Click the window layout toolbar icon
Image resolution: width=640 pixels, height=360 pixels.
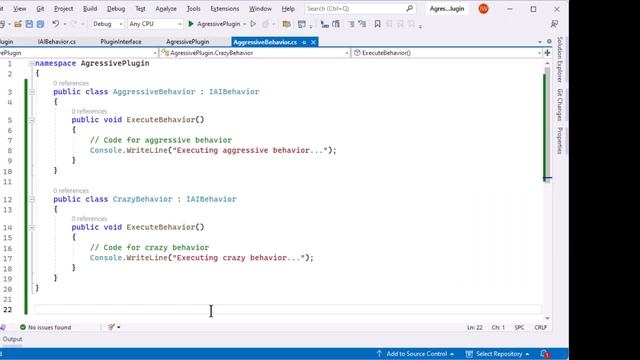point(302,24)
